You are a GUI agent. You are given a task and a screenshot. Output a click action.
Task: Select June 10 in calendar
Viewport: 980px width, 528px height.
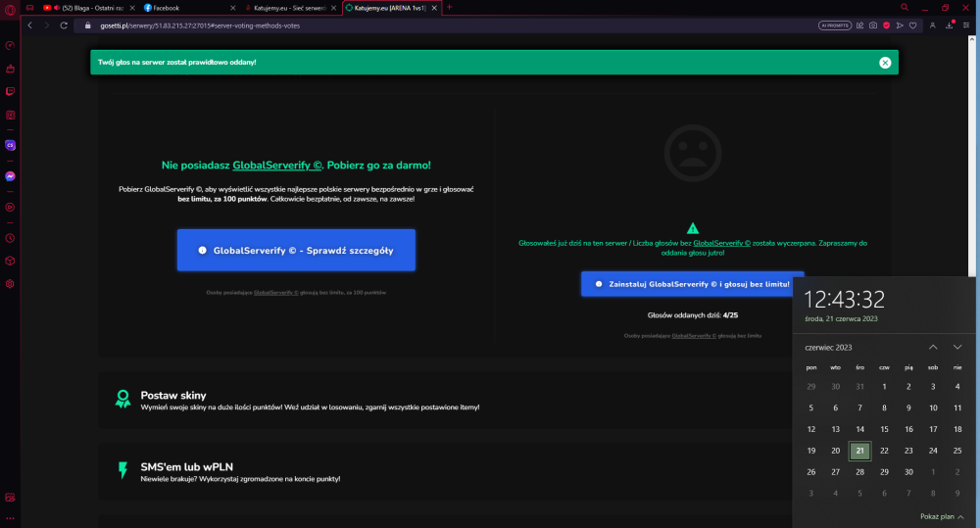click(933, 408)
